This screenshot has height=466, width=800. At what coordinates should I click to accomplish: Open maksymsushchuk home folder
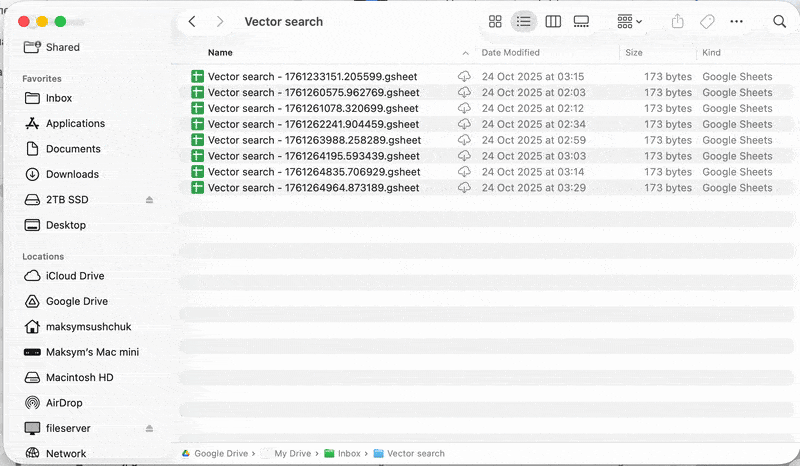[87, 327]
